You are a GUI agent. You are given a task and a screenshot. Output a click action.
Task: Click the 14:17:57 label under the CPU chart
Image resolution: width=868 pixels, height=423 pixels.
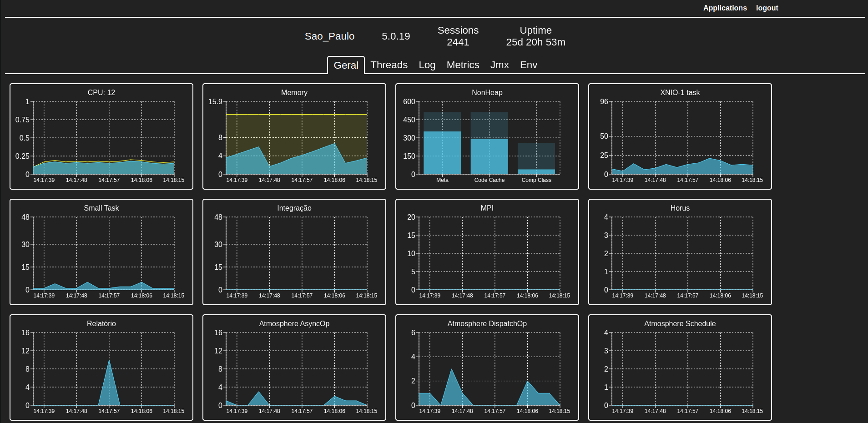click(x=109, y=180)
